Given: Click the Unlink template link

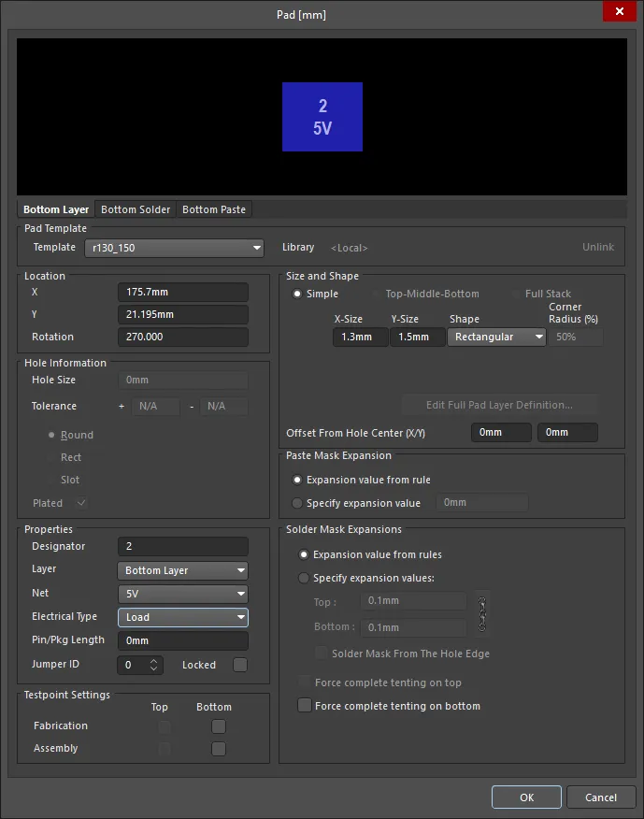Looking at the screenshot, I should [x=598, y=247].
